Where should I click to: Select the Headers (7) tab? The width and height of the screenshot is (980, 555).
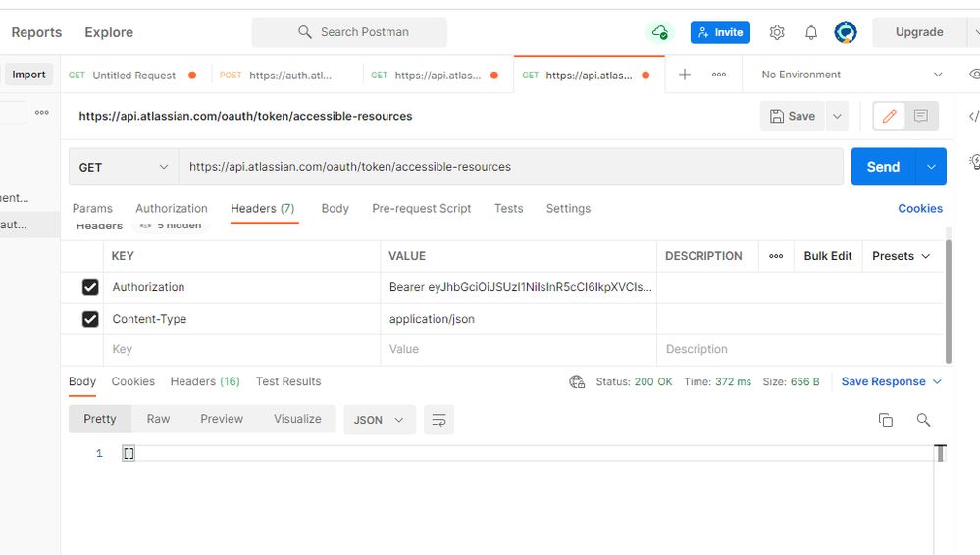coord(263,208)
